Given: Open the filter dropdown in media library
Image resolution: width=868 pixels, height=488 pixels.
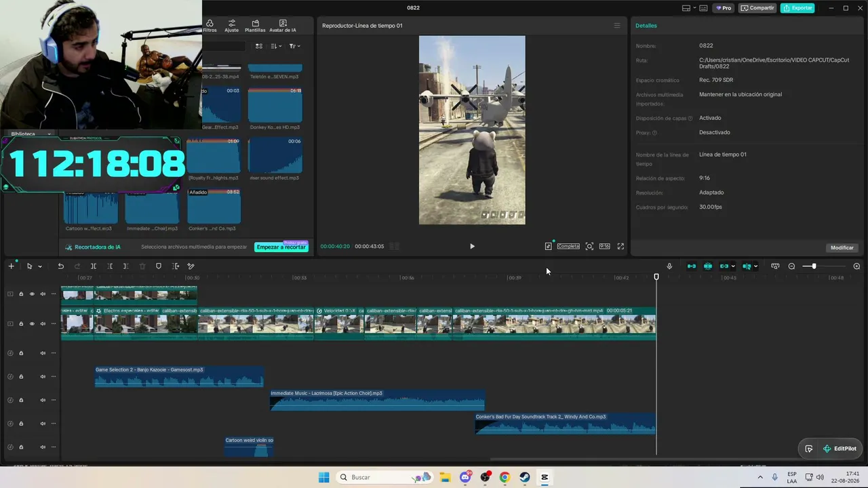Looking at the screenshot, I should [295, 46].
